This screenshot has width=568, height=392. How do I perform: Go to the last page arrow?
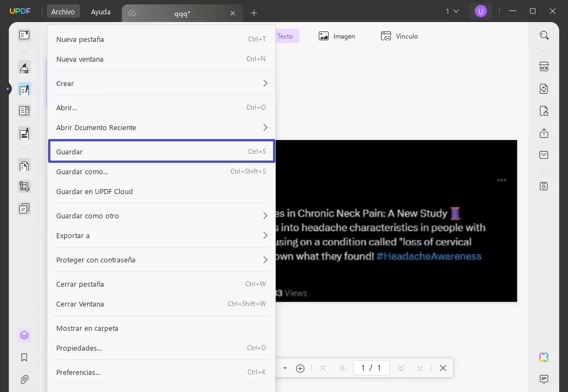click(420, 368)
